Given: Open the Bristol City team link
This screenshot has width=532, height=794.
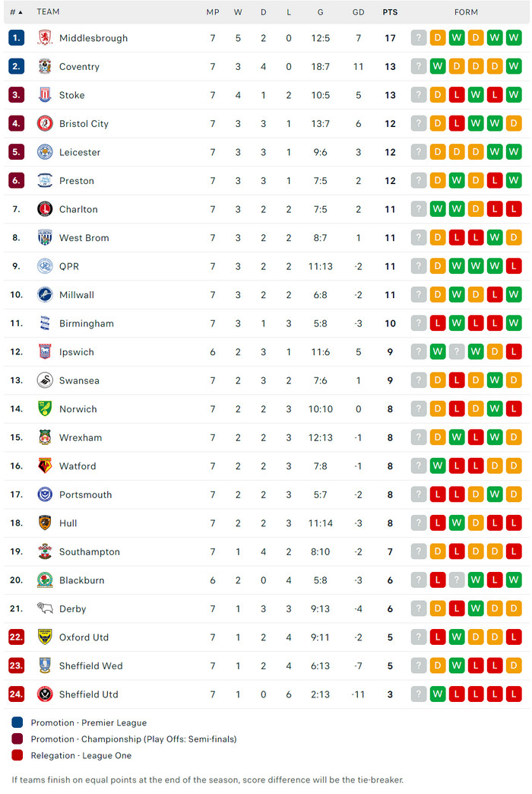Looking at the screenshot, I should tap(84, 124).
